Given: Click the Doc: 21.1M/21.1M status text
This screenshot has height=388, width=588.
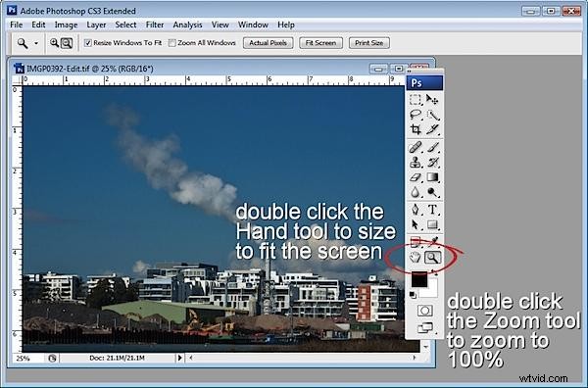Looking at the screenshot, I should [x=117, y=358].
